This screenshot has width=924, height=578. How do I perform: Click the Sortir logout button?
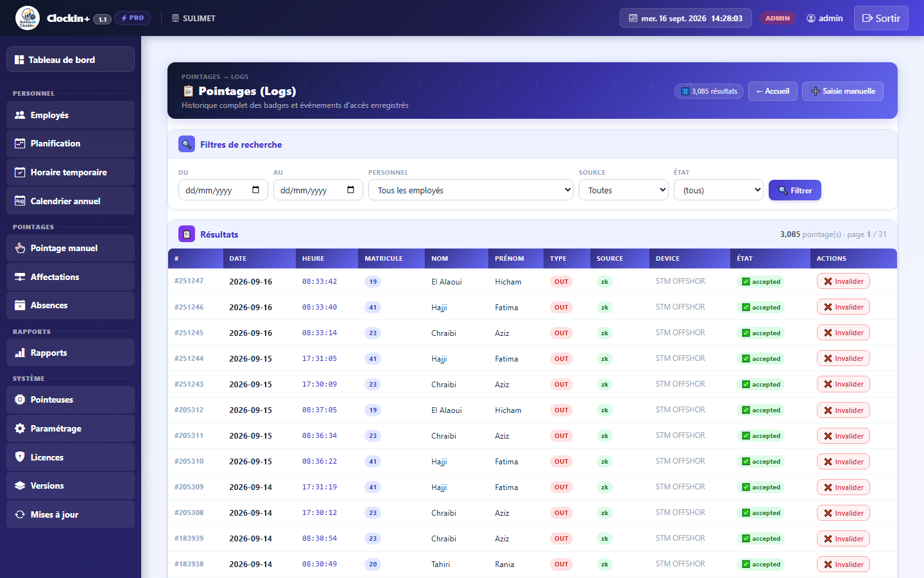(x=881, y=18)
